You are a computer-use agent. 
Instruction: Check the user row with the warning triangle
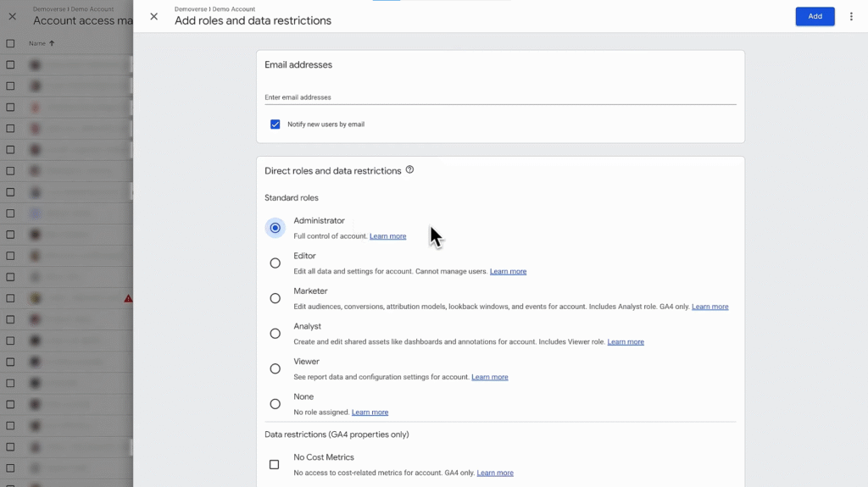pyautogui.click(x=10, y=298)
